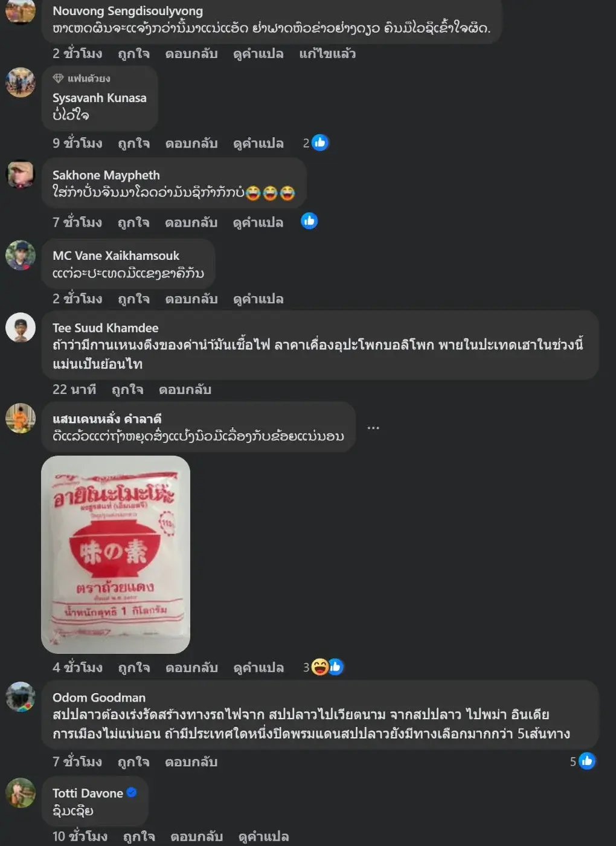This screenshot has height=846, width=616.
Task: Reply to Odom Goodman's comment
Action: point(191,762)
